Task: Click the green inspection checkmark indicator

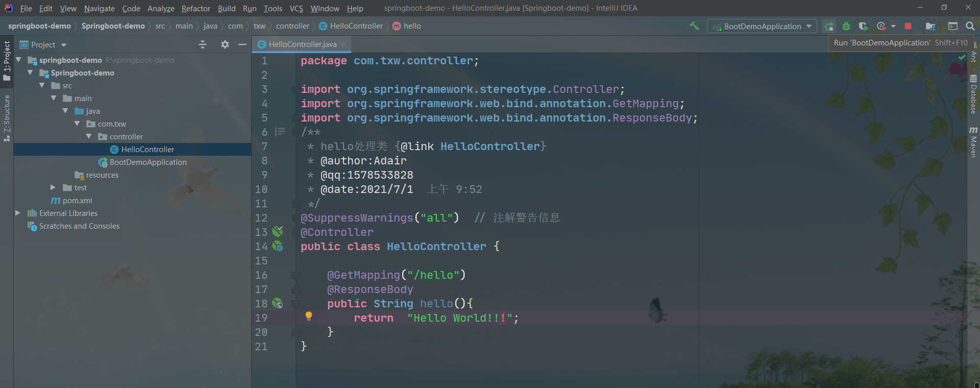Action: 962,58
